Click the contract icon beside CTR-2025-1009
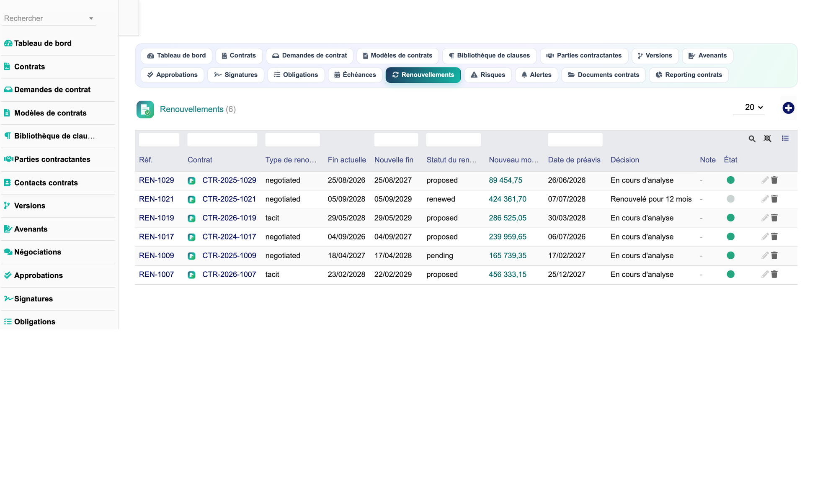Image resolution: width=815 pixels, height=504 pixels. coord(191,256)
